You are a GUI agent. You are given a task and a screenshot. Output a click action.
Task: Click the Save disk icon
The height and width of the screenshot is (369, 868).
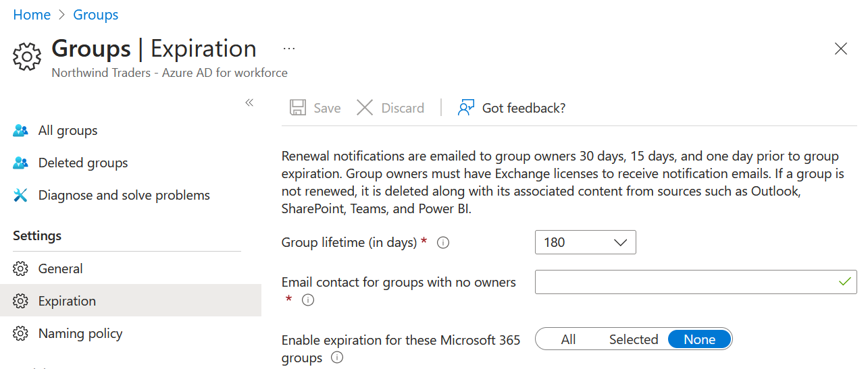pyautogui.click(x=297, y=108)
